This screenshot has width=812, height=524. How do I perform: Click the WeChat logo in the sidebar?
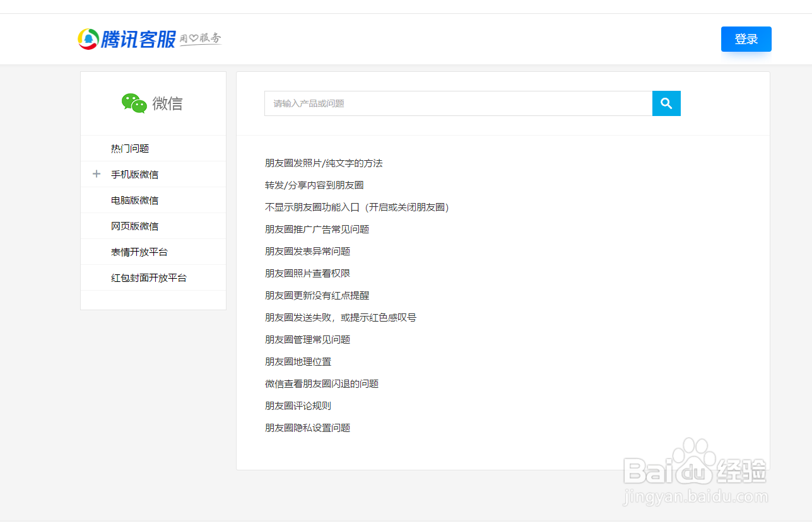click(x=134, y=103)
